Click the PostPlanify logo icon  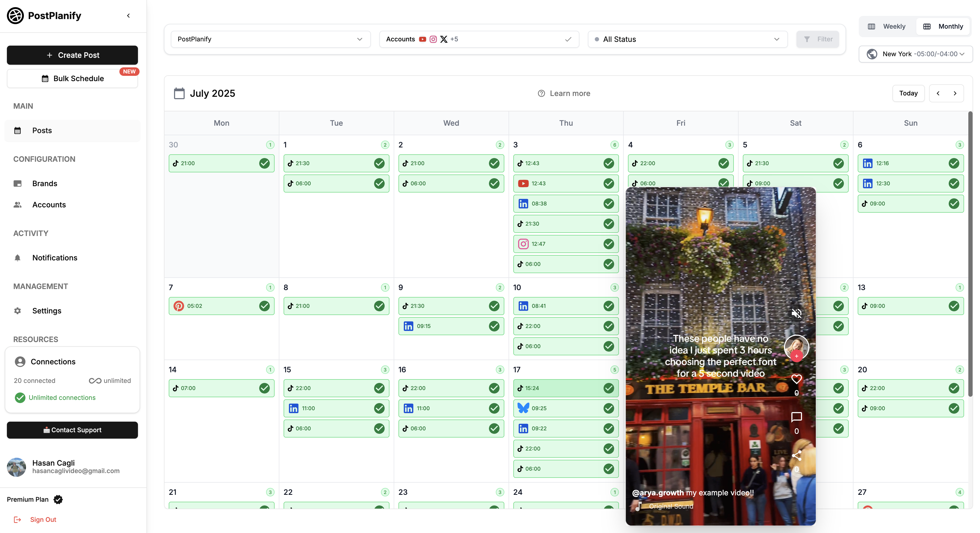click(15, 16)
